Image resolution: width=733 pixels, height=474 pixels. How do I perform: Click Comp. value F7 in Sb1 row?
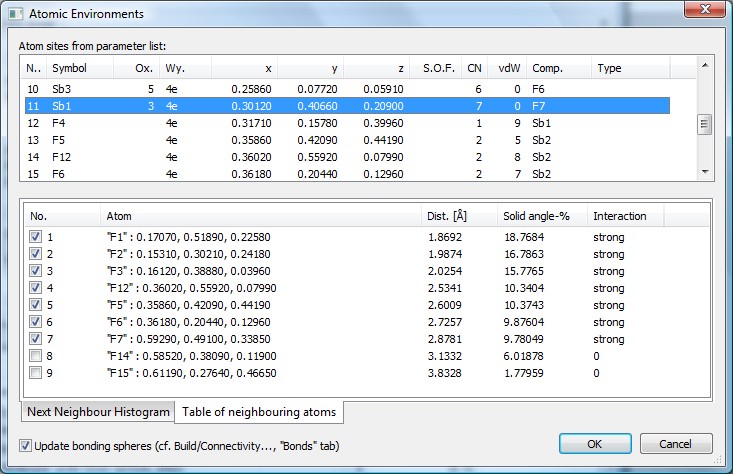pyautogui.click(x=539, y=106)
